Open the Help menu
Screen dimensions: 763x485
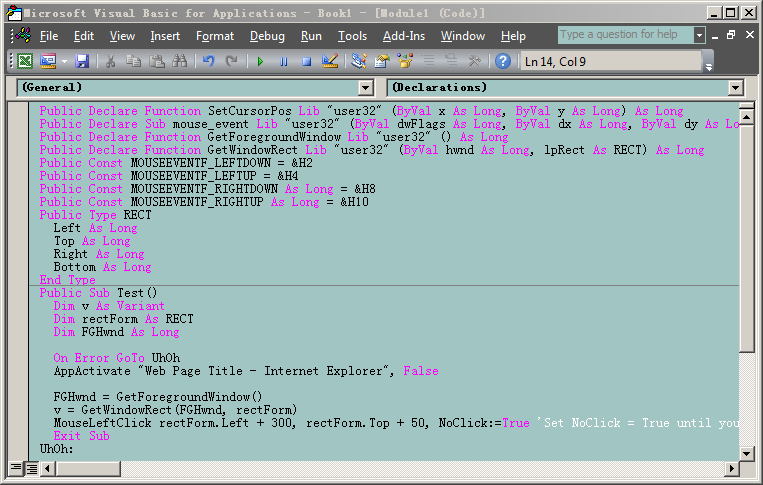coord(513,36)
